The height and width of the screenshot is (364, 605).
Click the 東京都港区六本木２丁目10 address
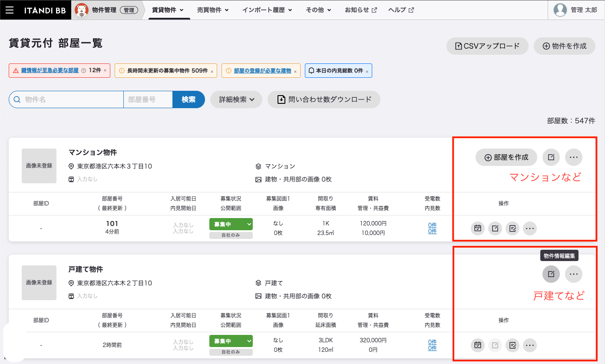(x=115, y=283)
